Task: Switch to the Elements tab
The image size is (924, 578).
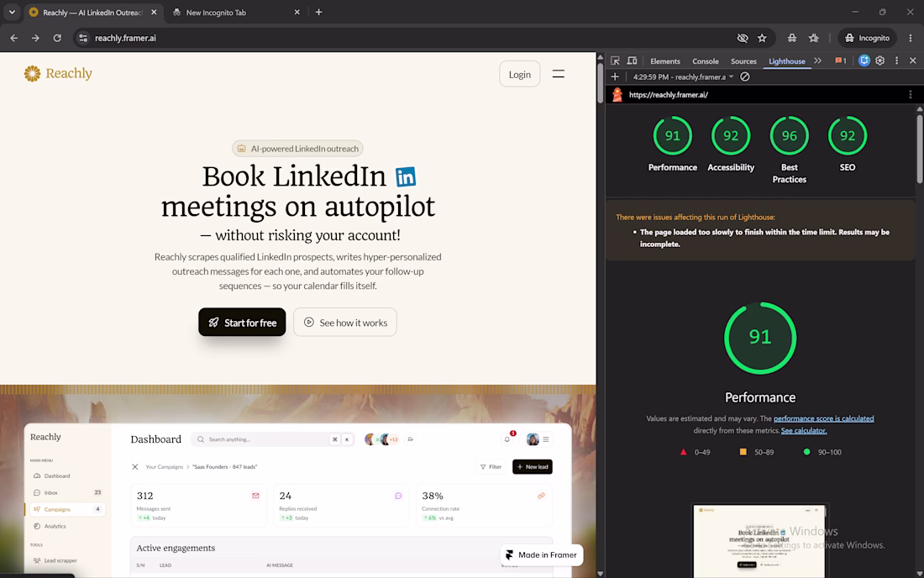Action: [664, 61]
